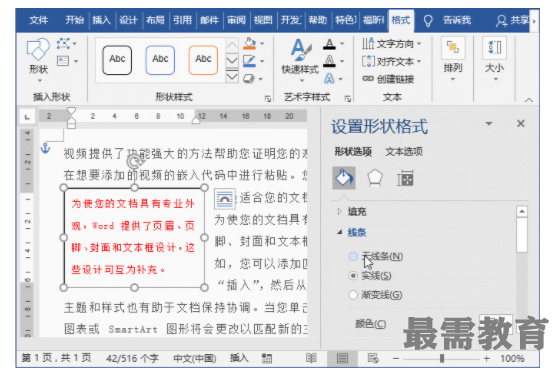Click the zoom in plus button
The image size is (555, 373).
487,358
